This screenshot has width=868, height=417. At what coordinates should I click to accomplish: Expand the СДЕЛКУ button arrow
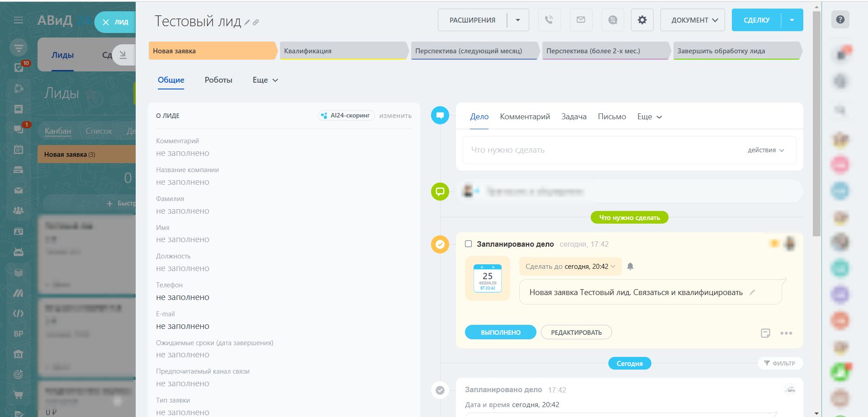tap(792, 20)
